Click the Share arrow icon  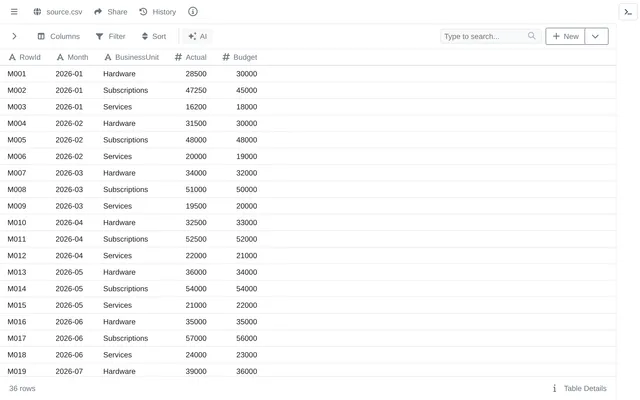click(98, 12)
